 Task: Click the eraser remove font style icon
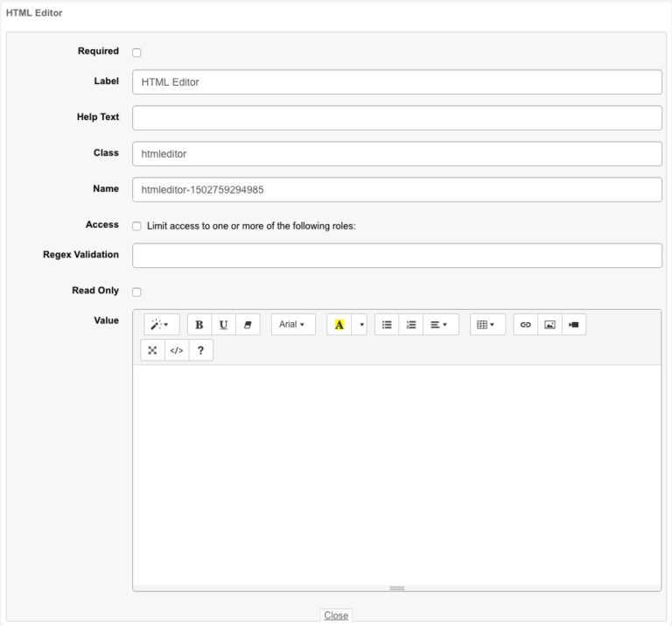coord(248,325)
